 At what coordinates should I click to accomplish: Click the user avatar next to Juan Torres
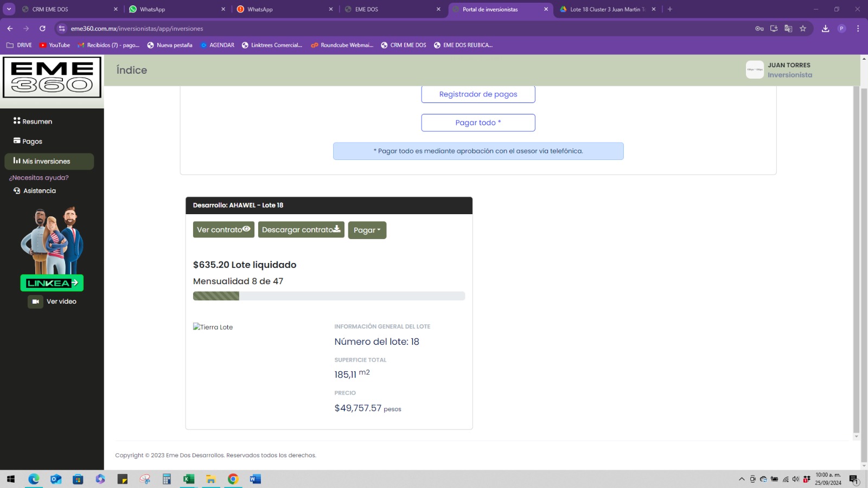tap(755, 70)
